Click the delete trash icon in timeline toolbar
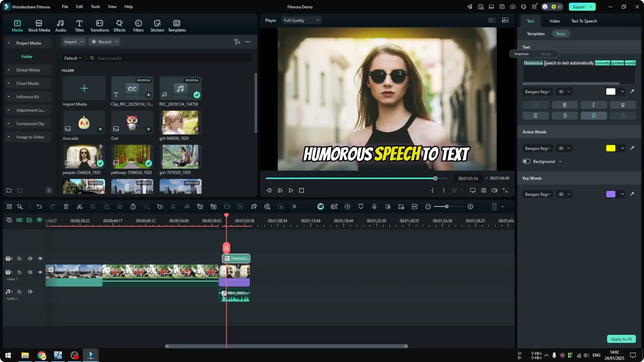Viewport: 644px width, 362px height. [66, 207]
